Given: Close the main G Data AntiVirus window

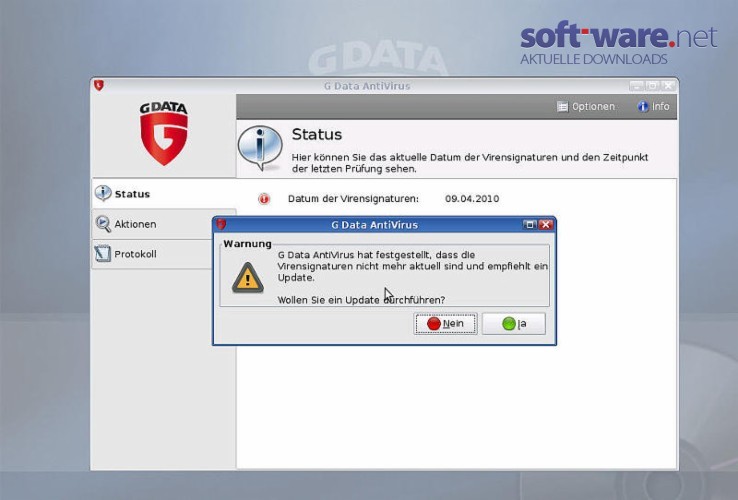Looking at the screenshot, I should [668, 86].
